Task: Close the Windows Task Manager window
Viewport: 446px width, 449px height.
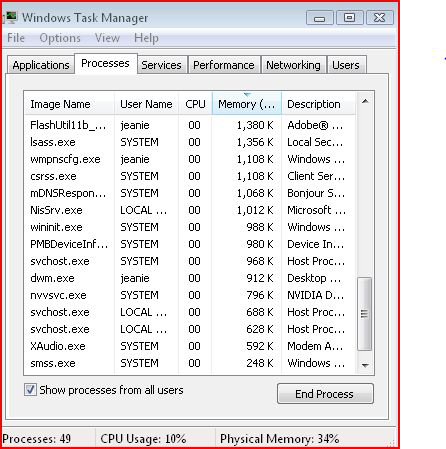Action: (380, 17)
